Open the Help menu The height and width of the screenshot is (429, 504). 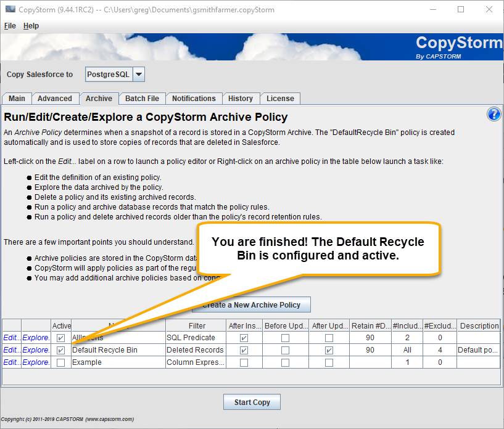tap(31, 26)
